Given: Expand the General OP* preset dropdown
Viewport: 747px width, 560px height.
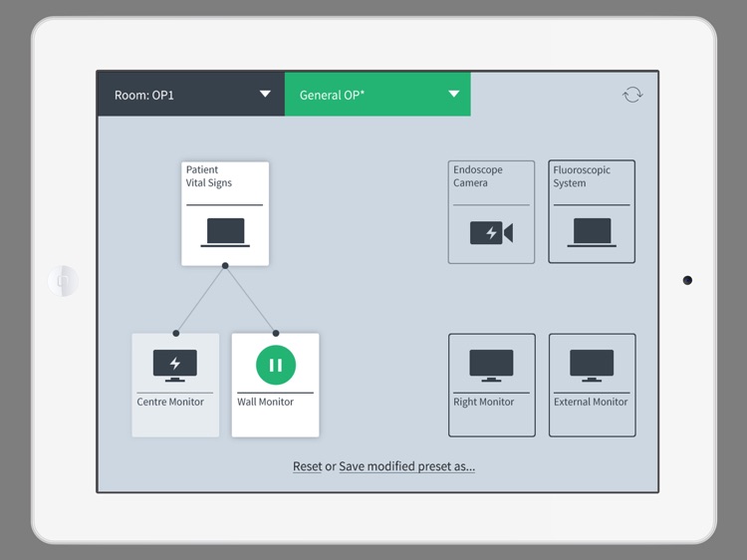Looking at the screenshot, I should [377, 94].
